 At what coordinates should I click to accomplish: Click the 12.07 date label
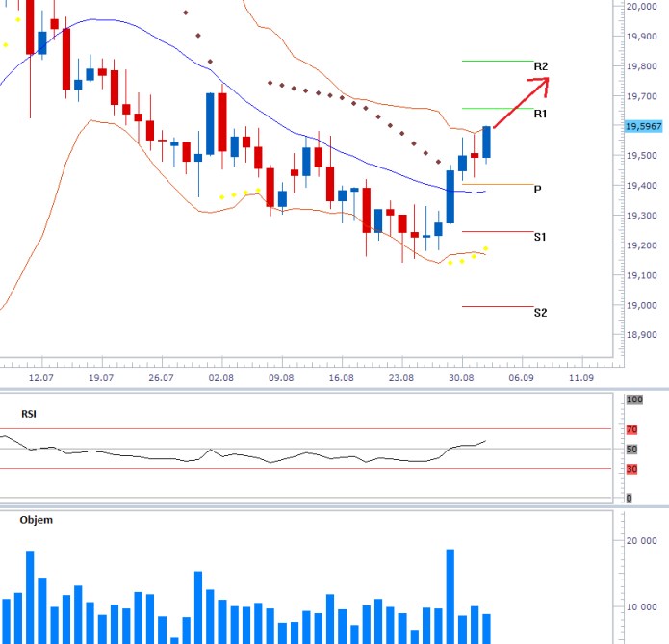[41, 378]
